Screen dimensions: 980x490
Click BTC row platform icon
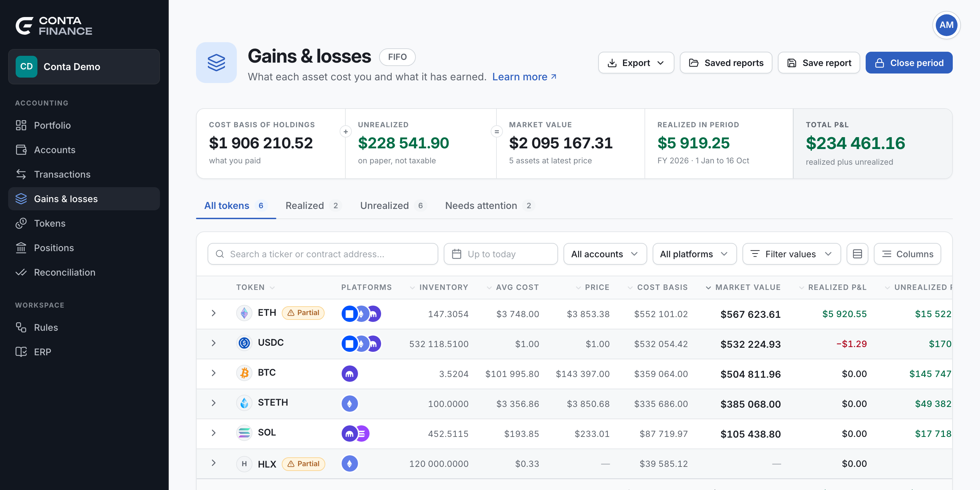(349, 374)
